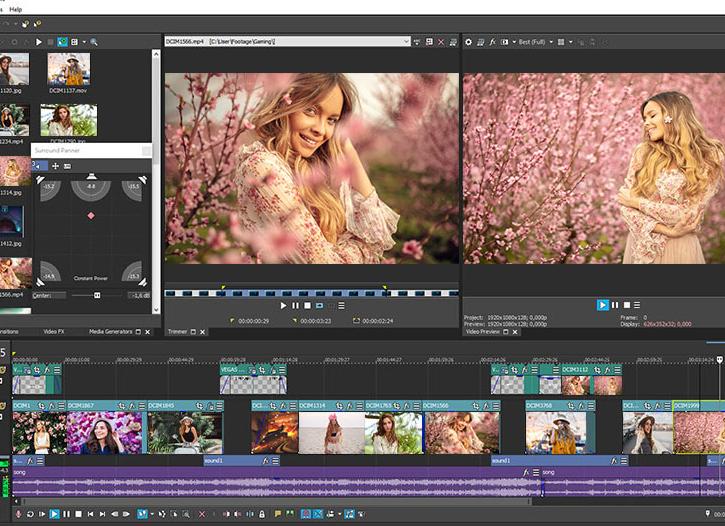Toggle loop playback in Trimmer transport

click(x=319, y=306)
